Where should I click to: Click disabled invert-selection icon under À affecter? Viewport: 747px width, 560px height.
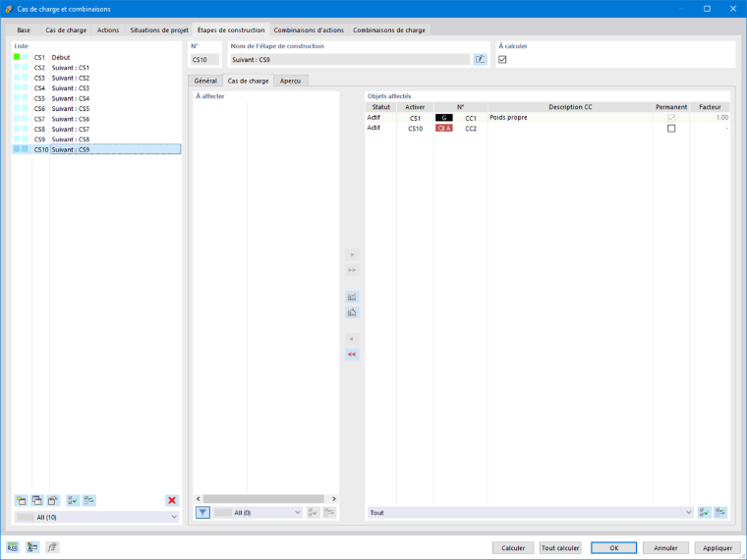(329, 513)
